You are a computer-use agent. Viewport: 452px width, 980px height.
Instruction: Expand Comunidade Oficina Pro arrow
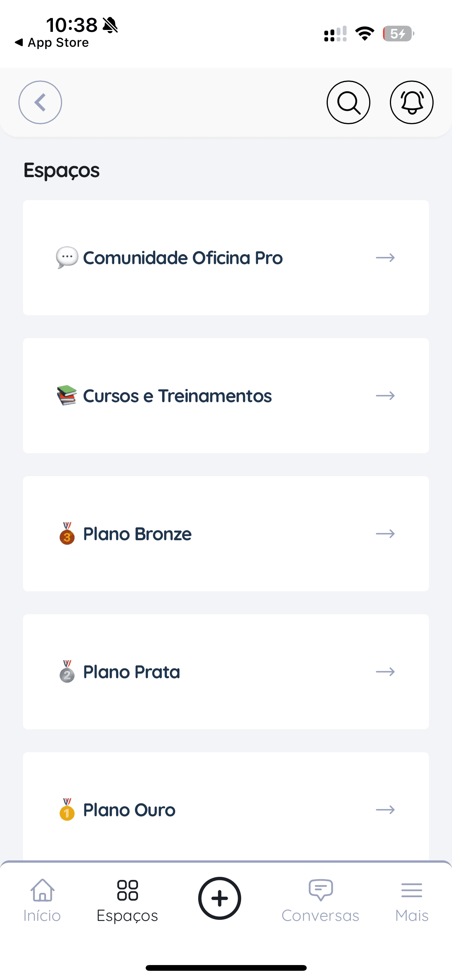pos(385,258)
